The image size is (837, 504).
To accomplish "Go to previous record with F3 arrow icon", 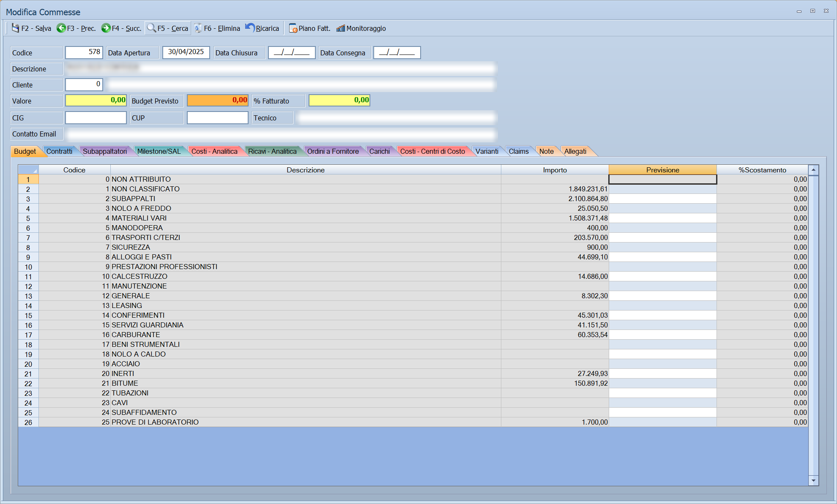I will pos(61,28).
